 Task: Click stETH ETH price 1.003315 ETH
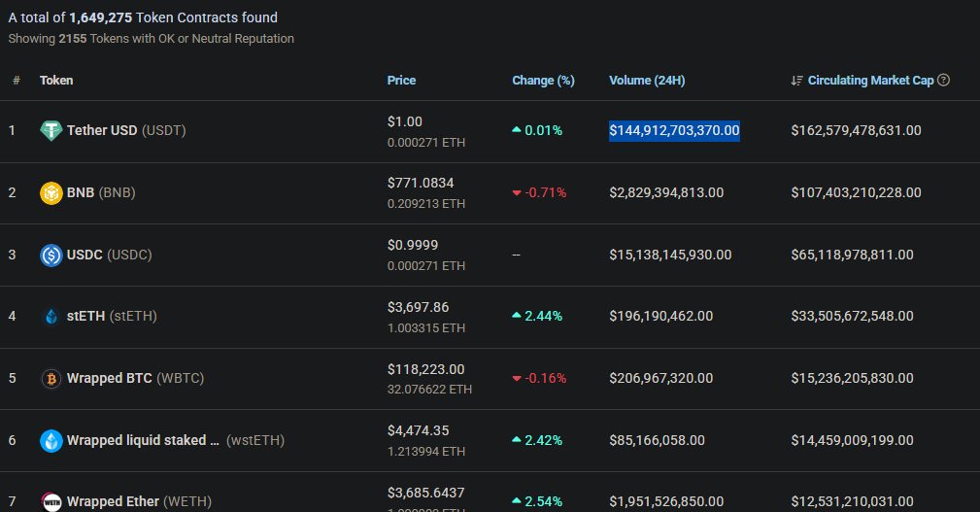[x=425, y=328]
